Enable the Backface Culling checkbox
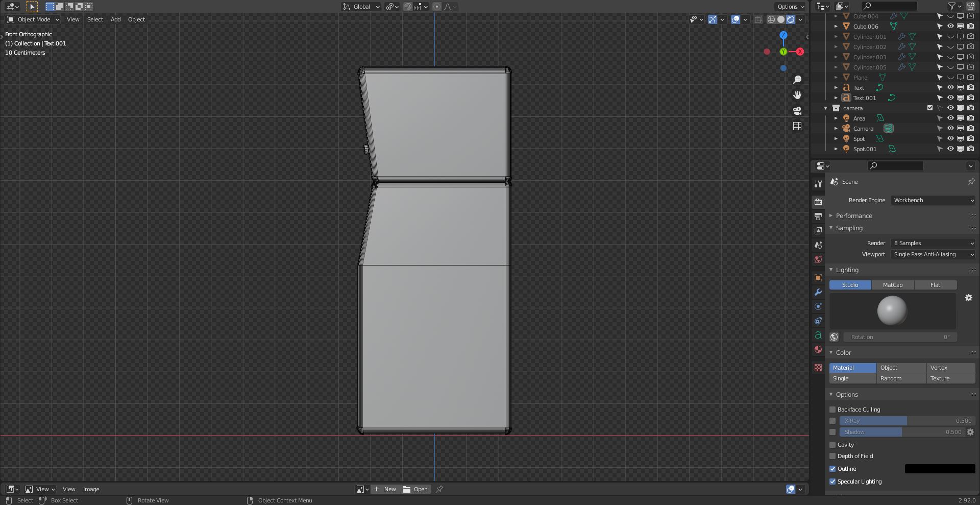Viewport: 980px width, 505px height. 832,410
